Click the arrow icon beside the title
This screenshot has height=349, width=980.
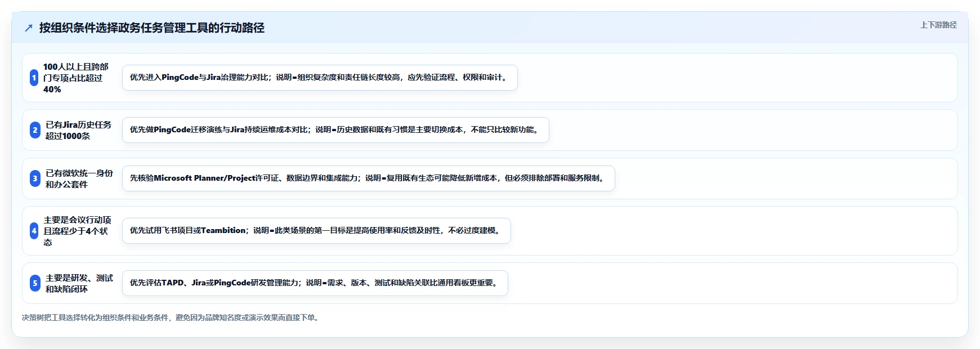[29, 28]
